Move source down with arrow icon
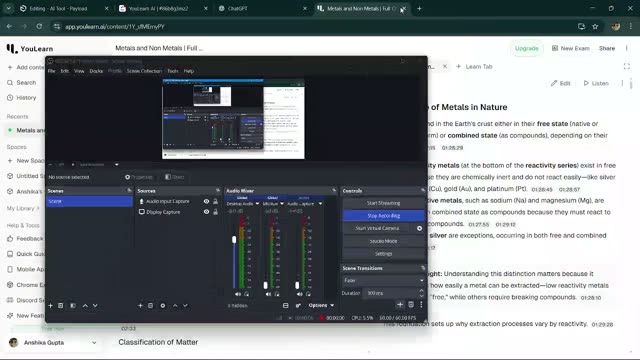Viewport: 640px width, 360px height. click(185, 305)
